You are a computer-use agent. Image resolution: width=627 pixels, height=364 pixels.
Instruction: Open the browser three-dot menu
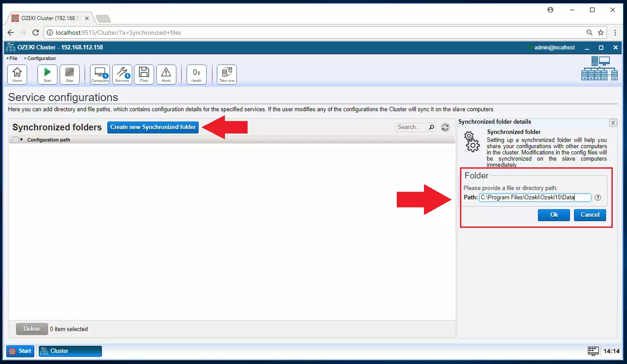pyautogui.click(x=615, y=32)
